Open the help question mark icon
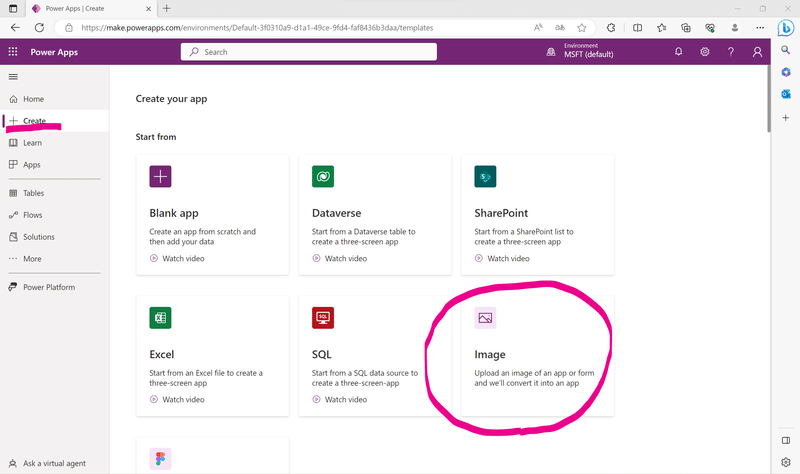The height and width of the screenshot is (474, 800). [731, 52]
